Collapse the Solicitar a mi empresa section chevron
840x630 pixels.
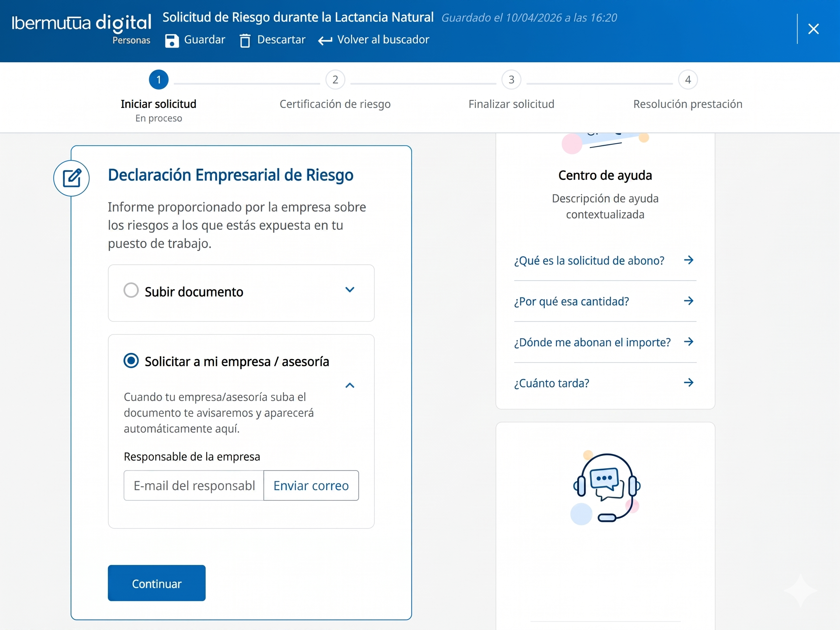tap(350, 385)
